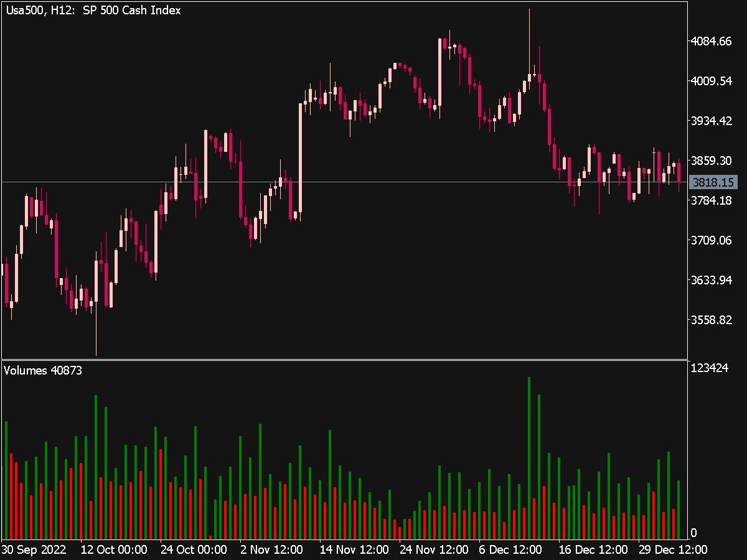The height and width of the screenshot is (560, 747).
Task: Click the 30 Sep 2022 date label
Action: pos(34,550)
